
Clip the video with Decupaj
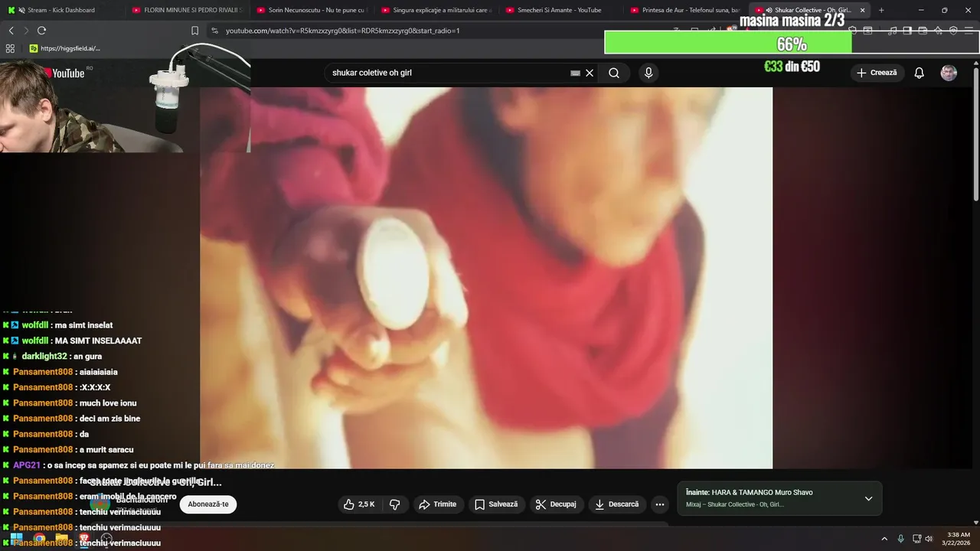(x=556, y=504)
